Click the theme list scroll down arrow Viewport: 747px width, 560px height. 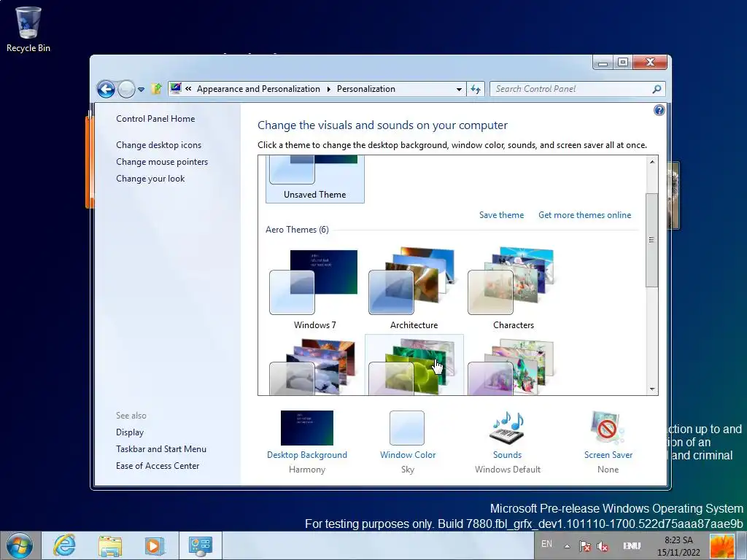click(652, 389)
